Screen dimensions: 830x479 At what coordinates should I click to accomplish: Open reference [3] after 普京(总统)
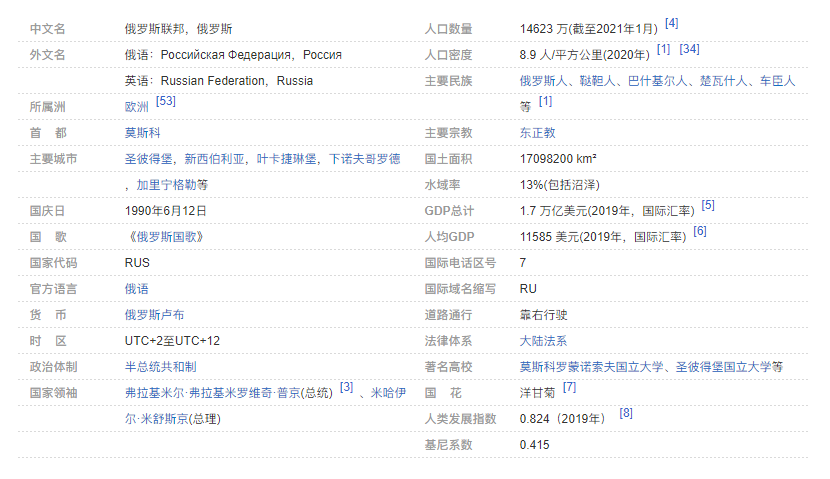pos(347,387)
